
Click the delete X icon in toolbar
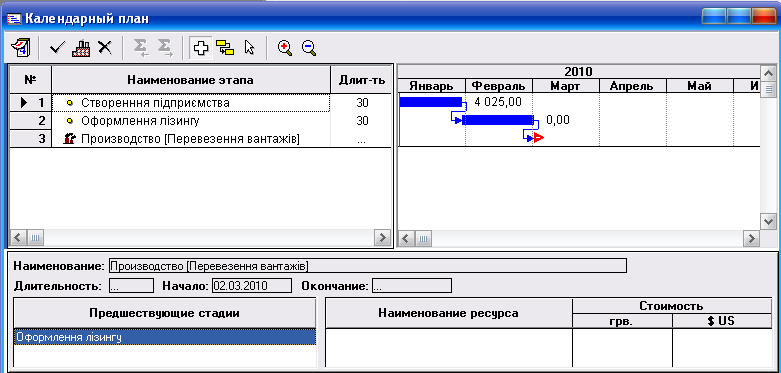click(104, 48)
